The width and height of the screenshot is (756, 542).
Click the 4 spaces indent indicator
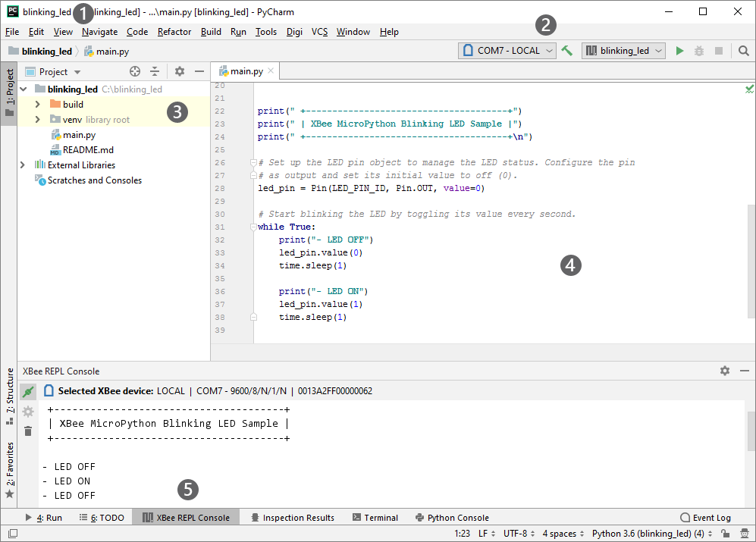pyautogui.click(x=559, y=533)
